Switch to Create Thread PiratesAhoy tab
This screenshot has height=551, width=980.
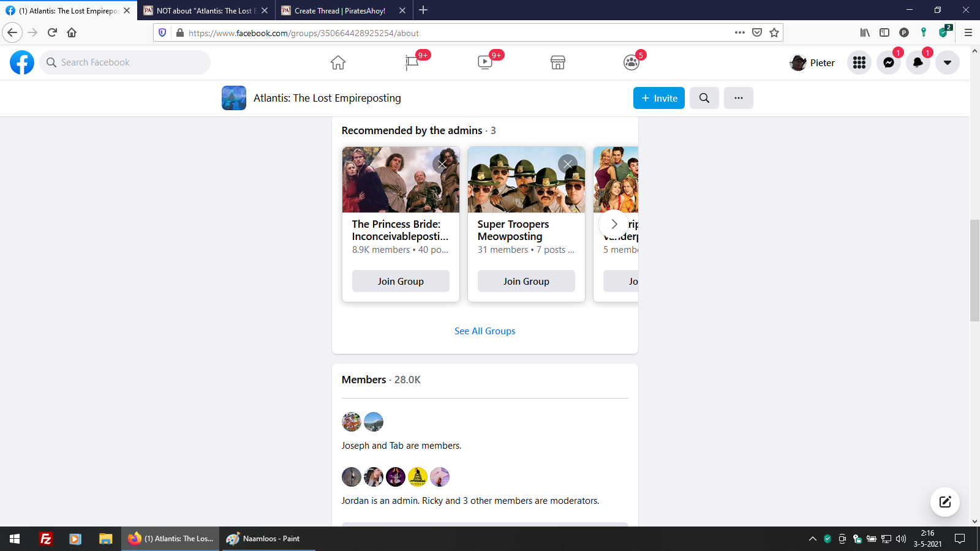point(344,10)
